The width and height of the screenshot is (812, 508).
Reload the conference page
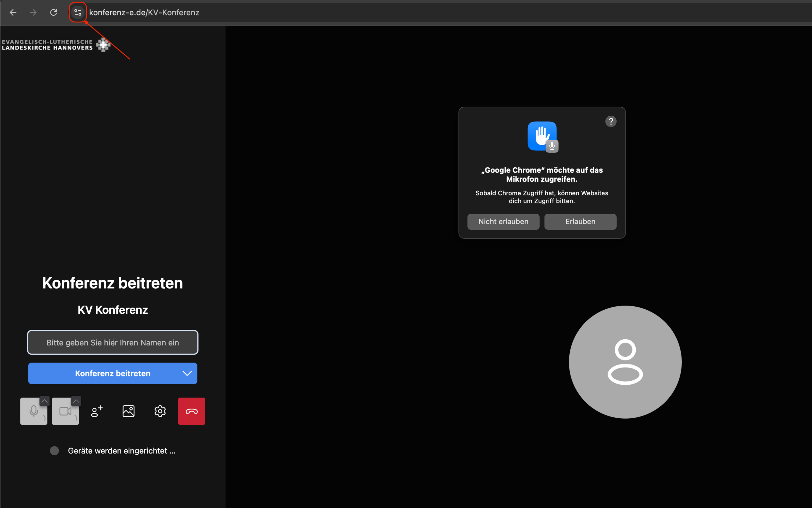click(53, 12)
